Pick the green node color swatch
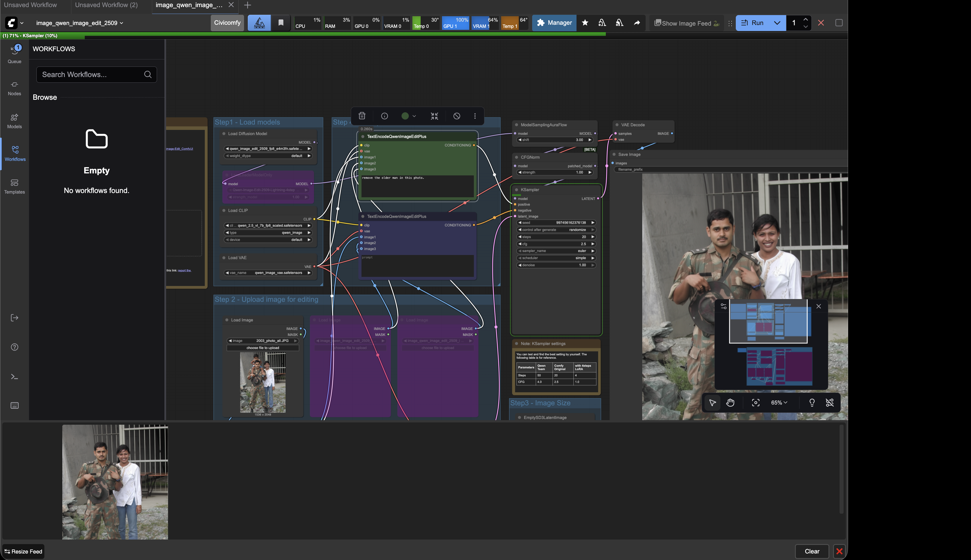This screenshot has width=971, height=560. pos(405,116)
